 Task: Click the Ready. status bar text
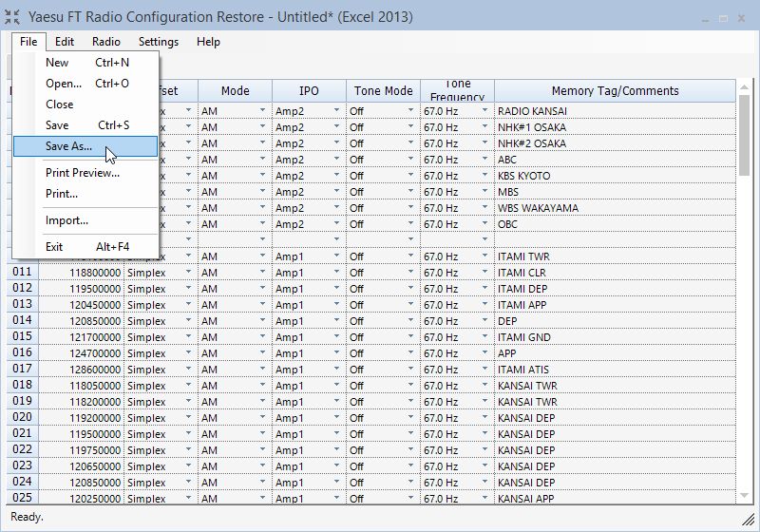pos(28,517)
